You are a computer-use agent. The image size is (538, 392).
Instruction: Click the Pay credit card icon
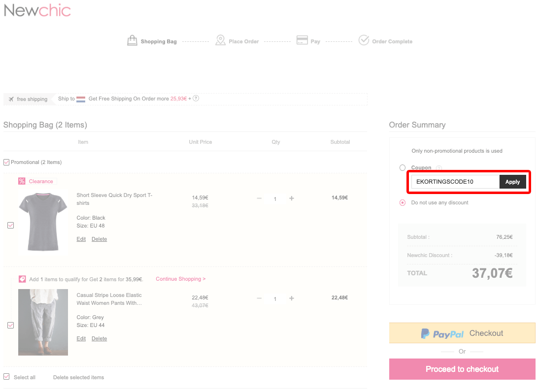tap(302, 40)
